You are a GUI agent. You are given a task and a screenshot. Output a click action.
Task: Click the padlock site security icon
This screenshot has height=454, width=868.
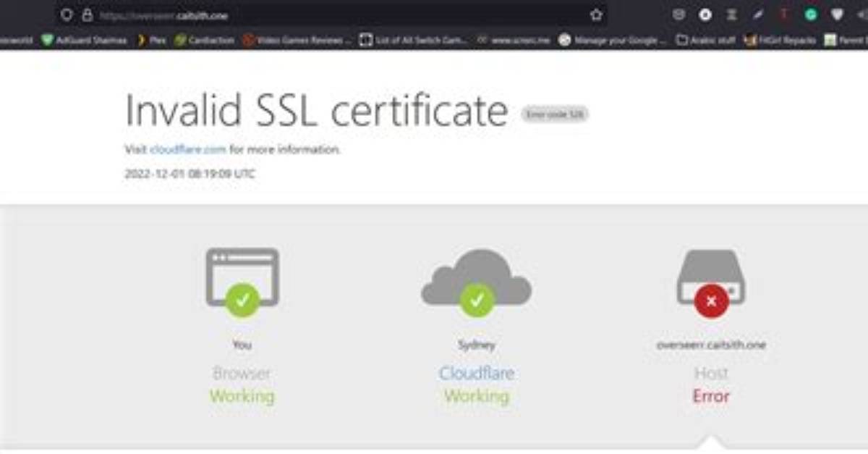(x=87, y=14)
